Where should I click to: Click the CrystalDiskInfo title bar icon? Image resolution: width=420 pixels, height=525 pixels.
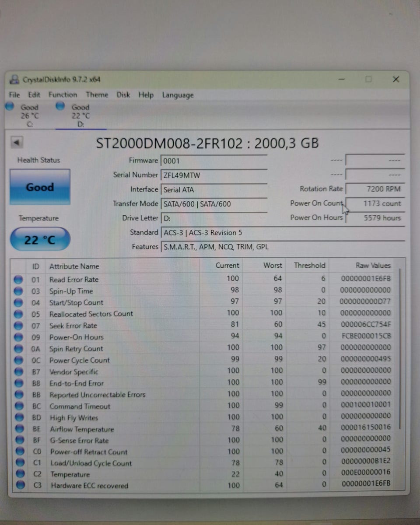click(15, 80)
